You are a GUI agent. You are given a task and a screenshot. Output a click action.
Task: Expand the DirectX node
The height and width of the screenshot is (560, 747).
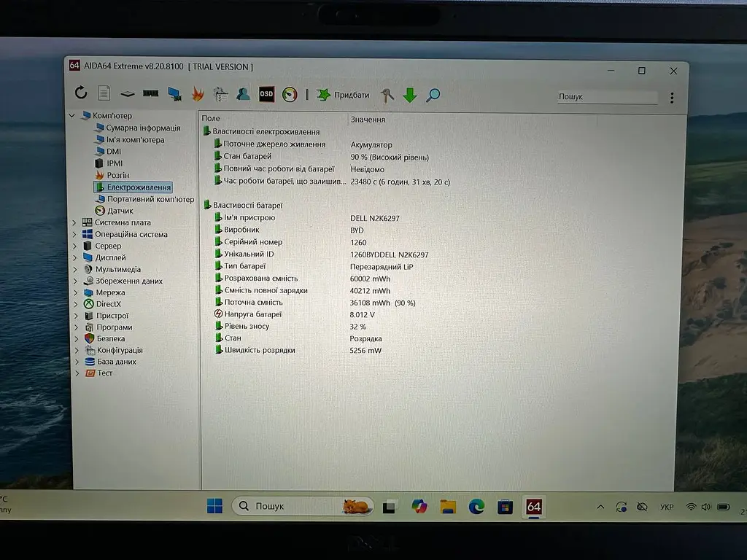[x=76, y=304]
